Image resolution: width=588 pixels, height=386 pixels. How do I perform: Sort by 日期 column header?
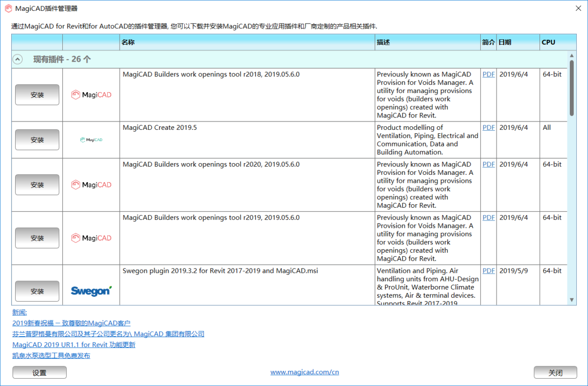[x=518, y=42]
